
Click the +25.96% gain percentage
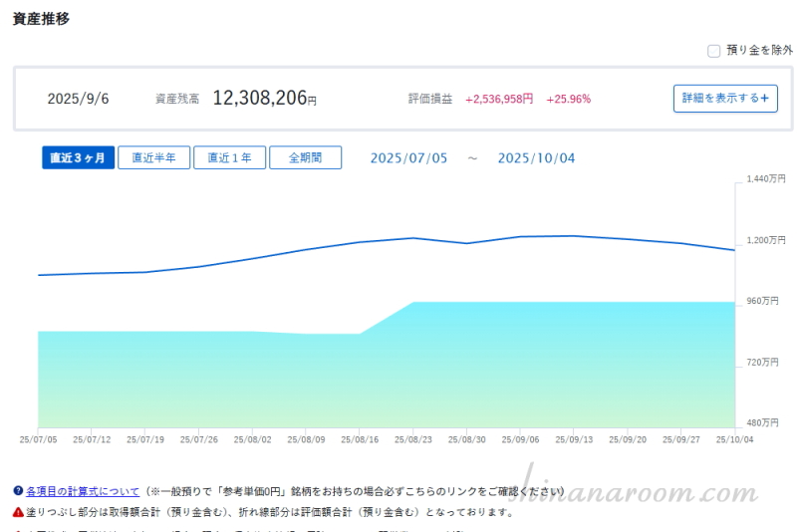tap(568, 99)
